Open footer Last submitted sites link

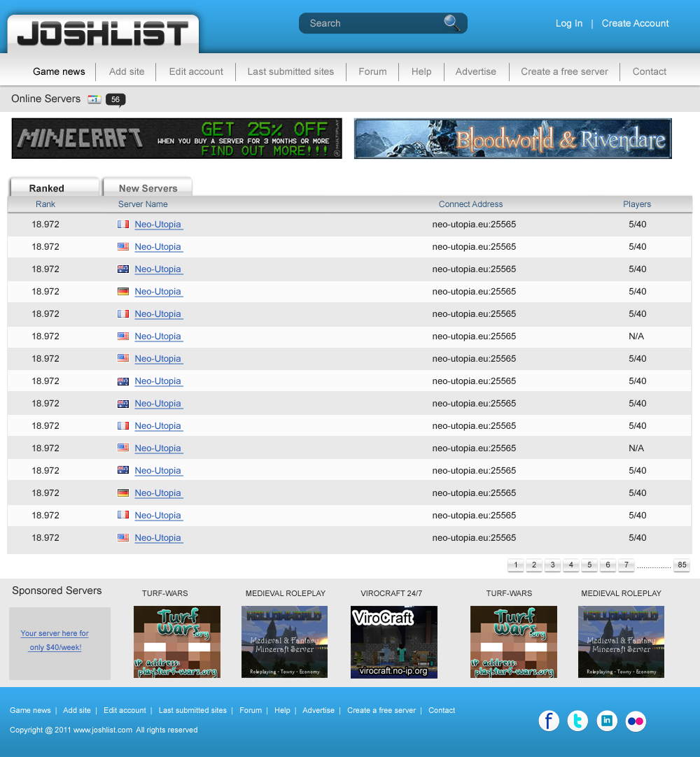pyautogui.click(x=192, y=710)
